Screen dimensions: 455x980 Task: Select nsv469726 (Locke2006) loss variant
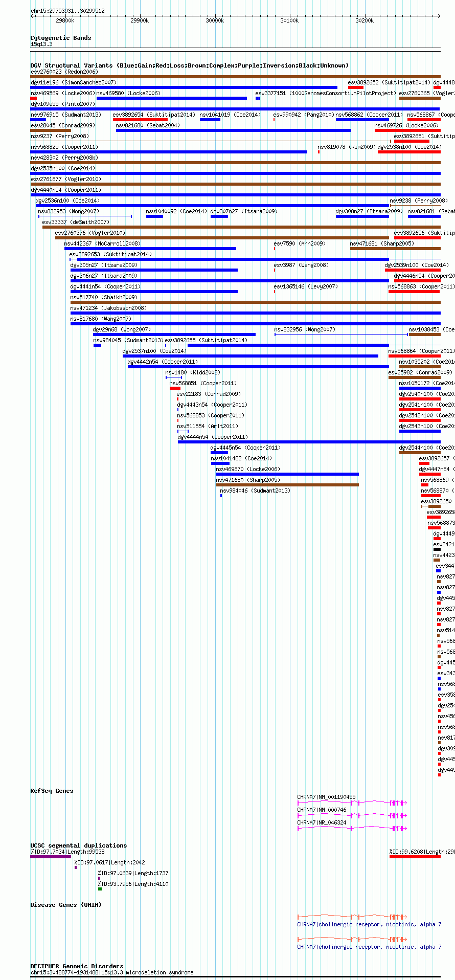[x=406, y=126]
